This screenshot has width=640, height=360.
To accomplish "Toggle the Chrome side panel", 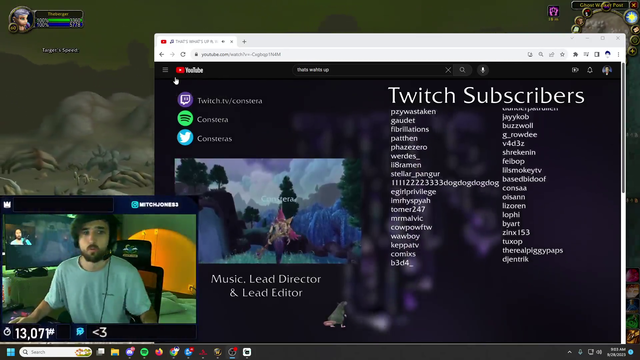I will pyautogui.click(x=597, y=54).
